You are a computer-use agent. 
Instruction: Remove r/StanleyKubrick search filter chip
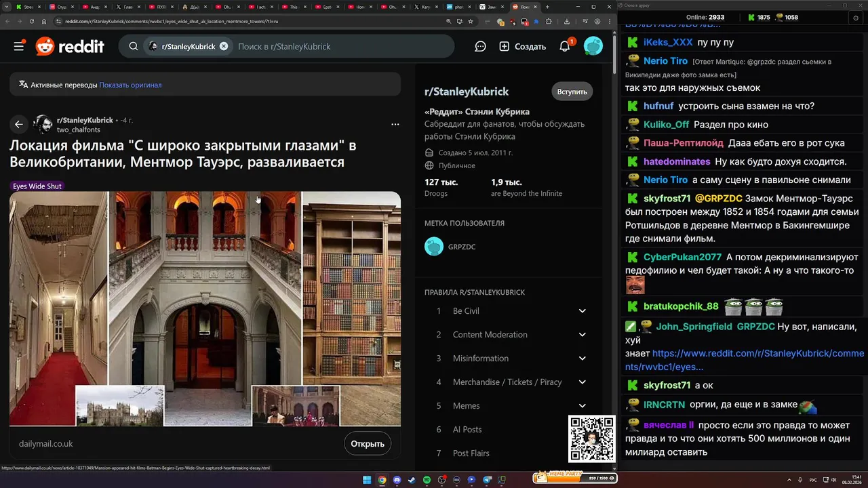[224, 46]
